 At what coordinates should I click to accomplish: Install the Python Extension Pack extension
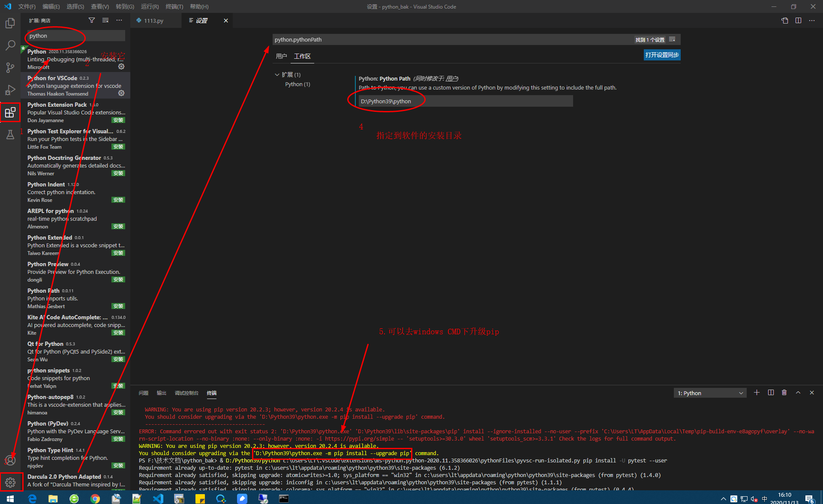[118, 120]
